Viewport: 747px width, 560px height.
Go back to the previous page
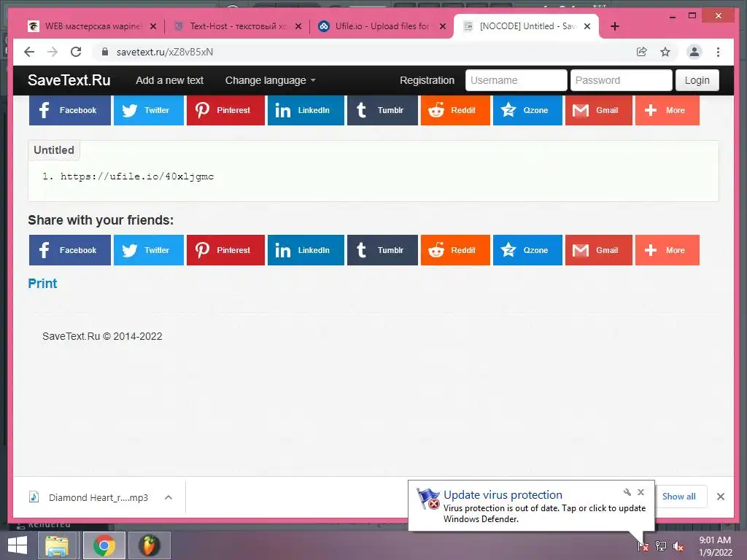pos(29,52)
